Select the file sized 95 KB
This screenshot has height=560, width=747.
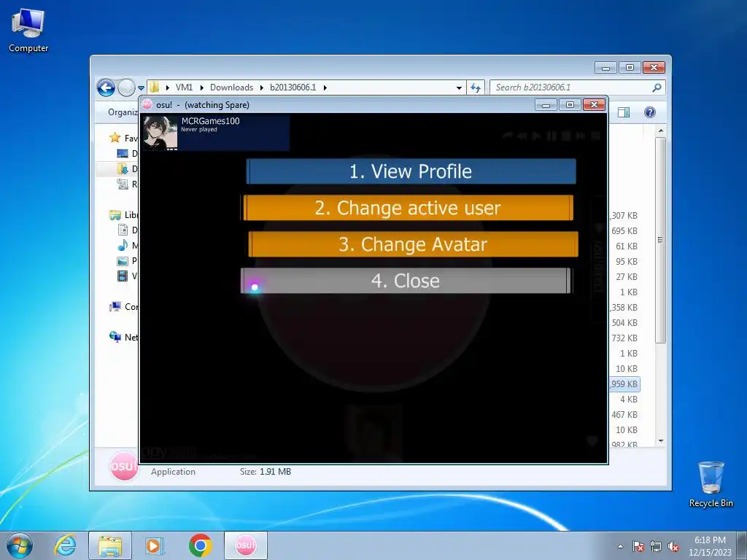pos(626,262)
